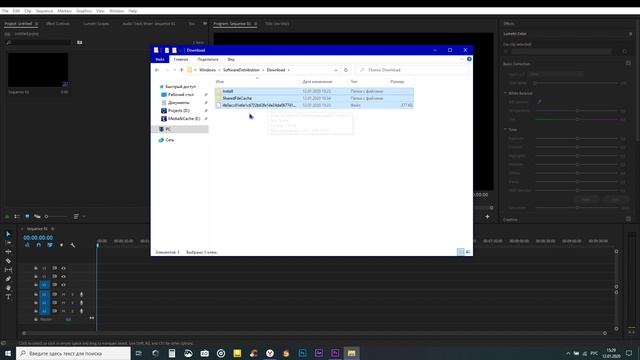The height and width of the screenshot is (360, 640).
Task: Switch Project panel to list view
Action: tap(17, 216)
